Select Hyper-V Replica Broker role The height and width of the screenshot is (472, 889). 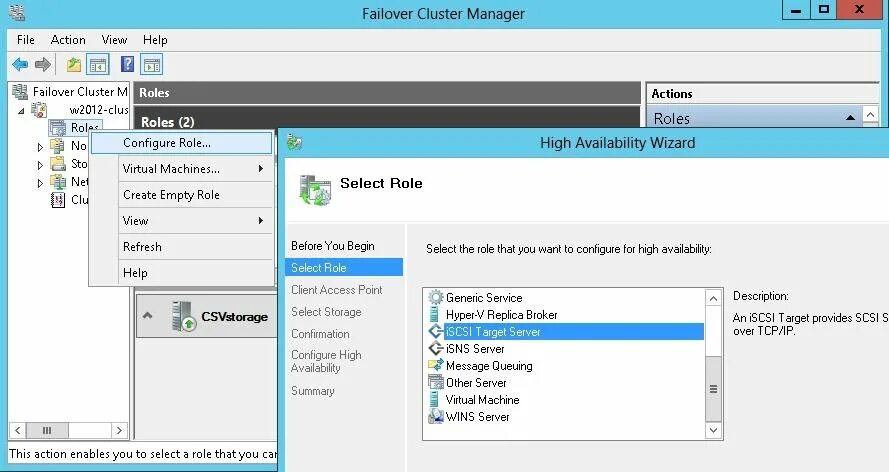[x=501, y=314]
